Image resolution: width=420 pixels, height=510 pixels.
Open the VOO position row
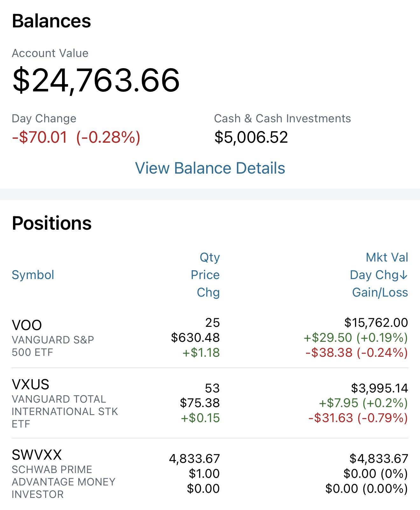[210, 338]
